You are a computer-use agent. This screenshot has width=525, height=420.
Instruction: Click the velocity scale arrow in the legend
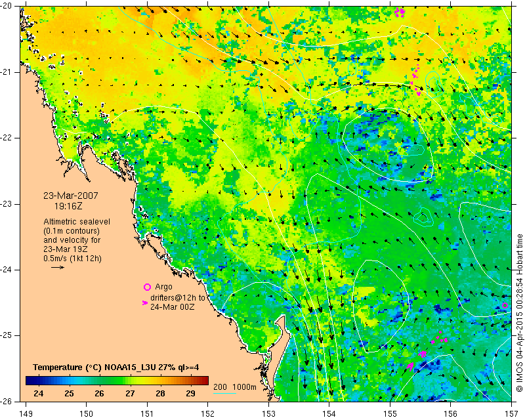coord(58,267)
